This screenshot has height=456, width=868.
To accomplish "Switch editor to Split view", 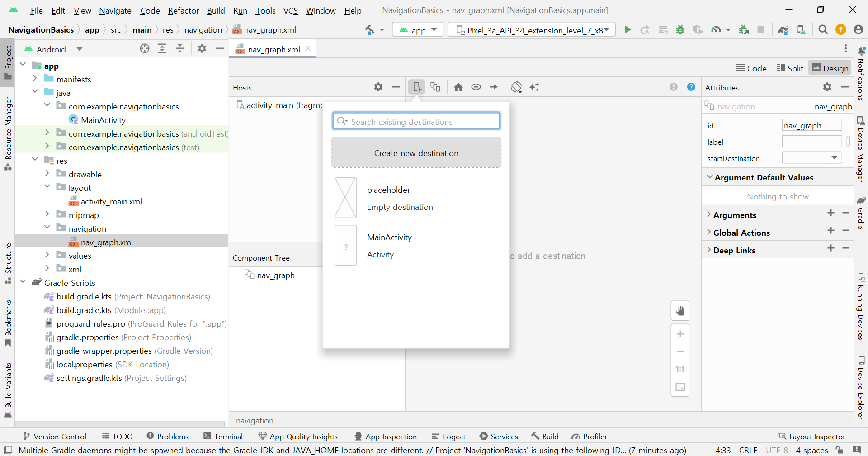I will point(790,68).
